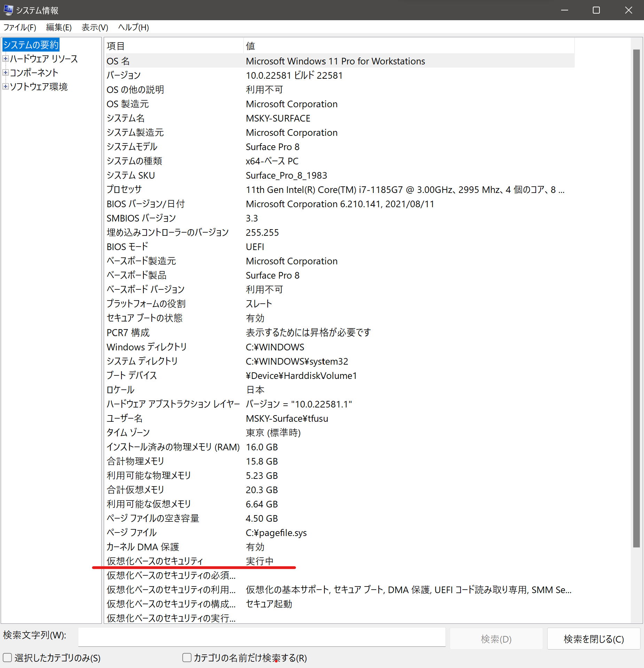Open the ファイル(F) menu

click(20, 27)
